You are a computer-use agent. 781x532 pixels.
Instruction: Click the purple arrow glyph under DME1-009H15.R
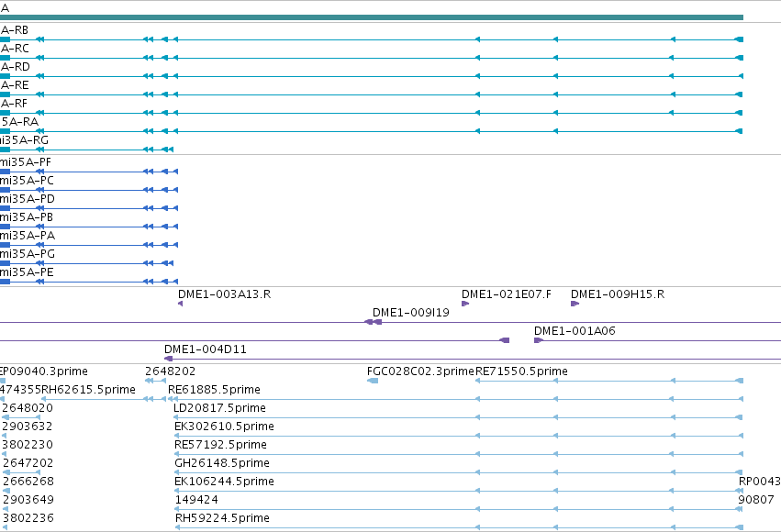[x=575, y=304]
